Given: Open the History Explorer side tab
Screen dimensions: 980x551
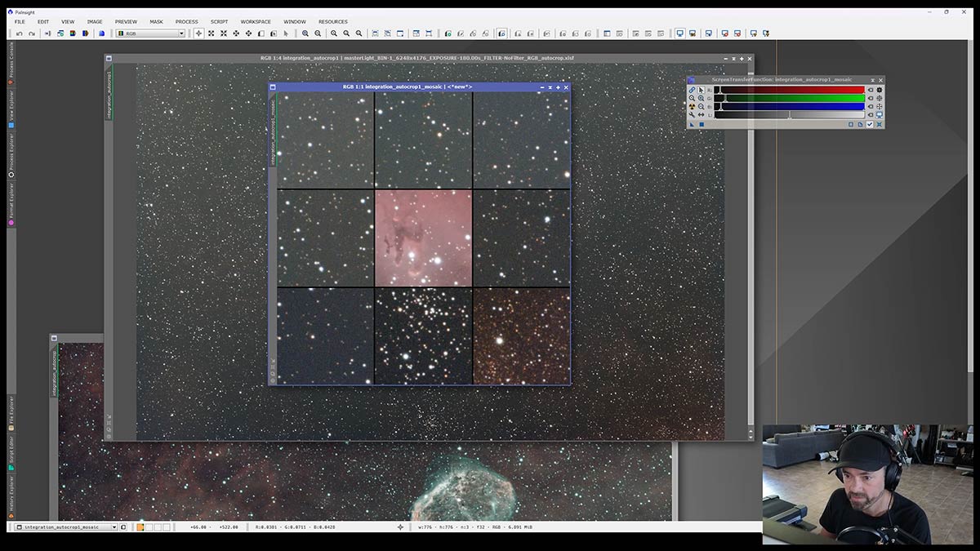Looking at the screenshot, I should tap(11, 496).
